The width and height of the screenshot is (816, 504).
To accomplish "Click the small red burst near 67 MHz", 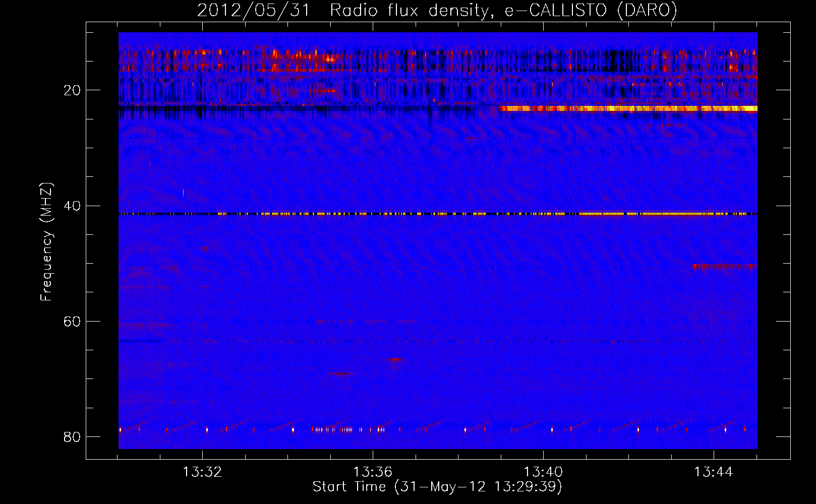I will pos(396,359).
